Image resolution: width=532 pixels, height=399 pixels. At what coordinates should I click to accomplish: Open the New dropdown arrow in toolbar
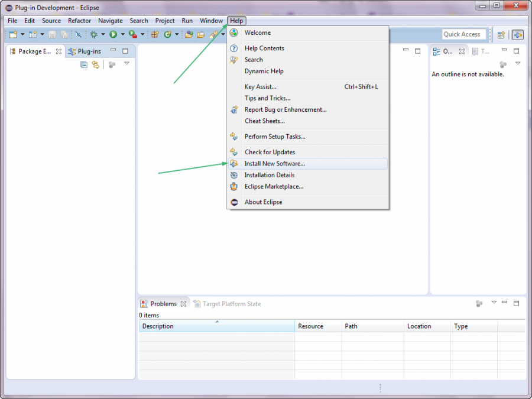click(x=22, y=34)
